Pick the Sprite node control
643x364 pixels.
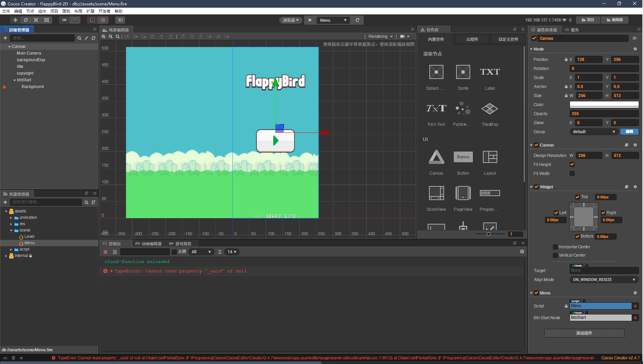[463, 78]
